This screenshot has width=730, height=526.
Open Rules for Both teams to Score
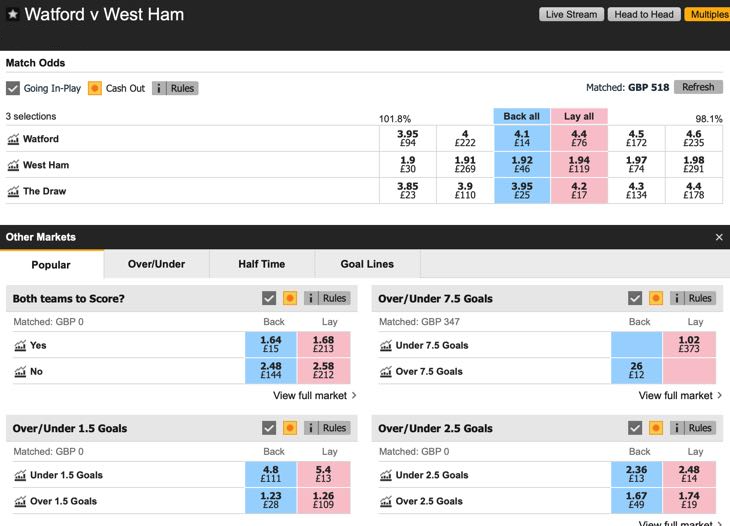pos(327,298)
